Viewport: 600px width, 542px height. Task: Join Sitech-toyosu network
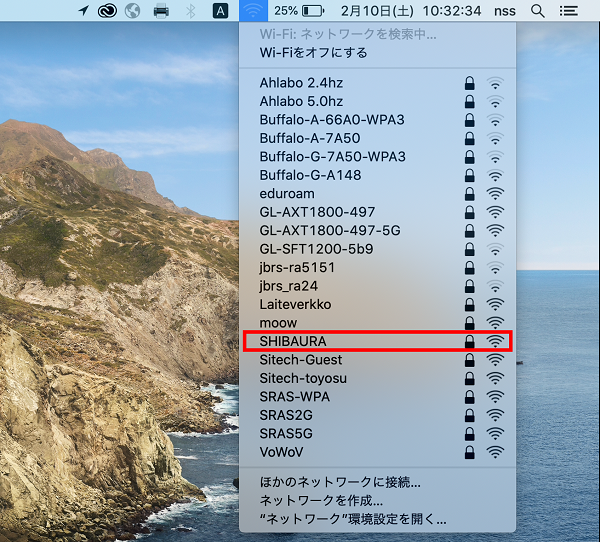click(x=378, y=378)
